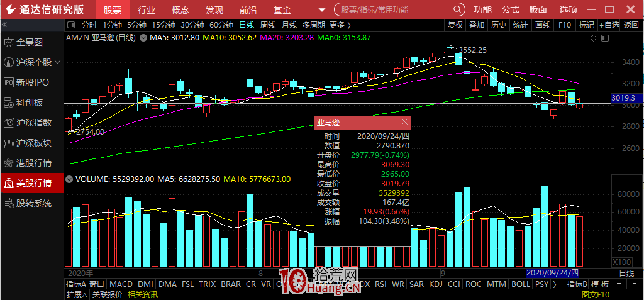Select 60分钟 period

pyautogui.click(x=221, y=25)
